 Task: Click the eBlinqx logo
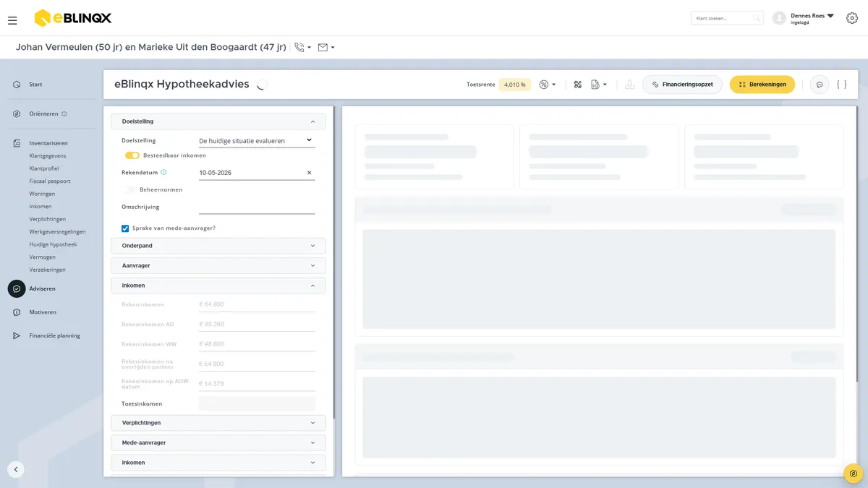point(73,18)
